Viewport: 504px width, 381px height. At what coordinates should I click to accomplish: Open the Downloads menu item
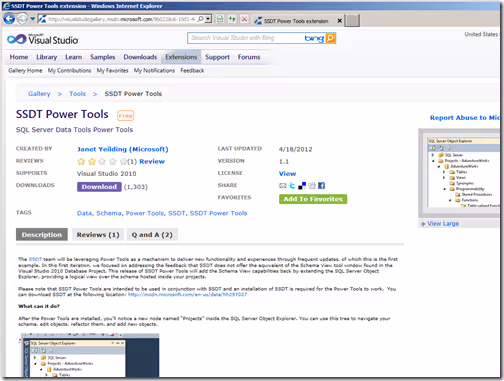tap(140, 57)
